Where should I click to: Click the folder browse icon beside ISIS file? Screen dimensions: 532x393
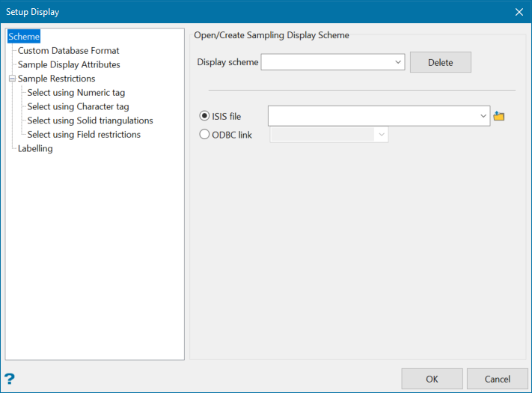coord(500,116)
